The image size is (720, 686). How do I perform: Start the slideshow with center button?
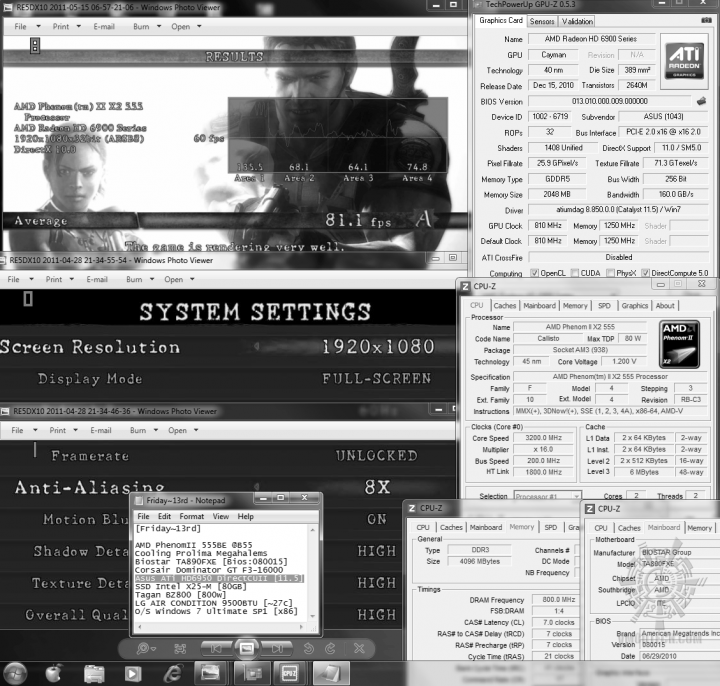coord(247,648)
